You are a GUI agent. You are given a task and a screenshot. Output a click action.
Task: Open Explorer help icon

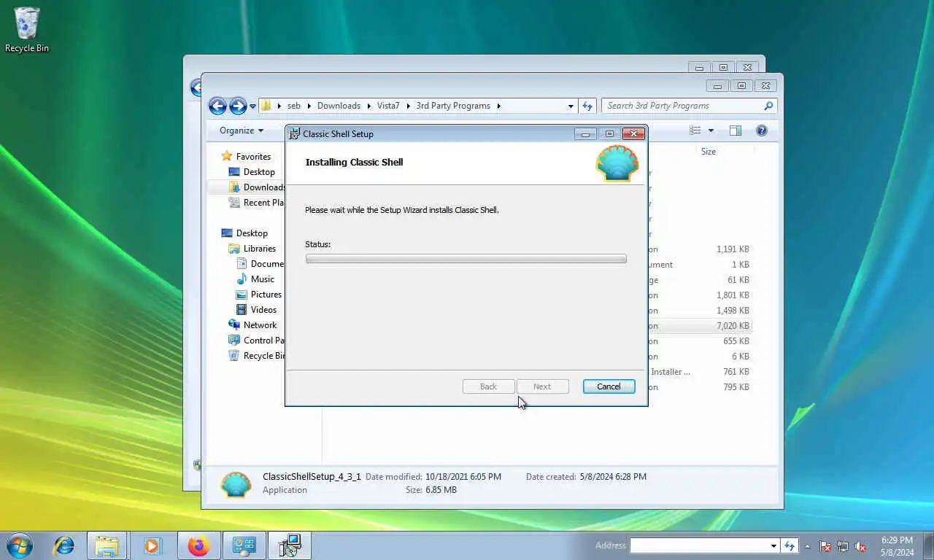coord(762,131)
